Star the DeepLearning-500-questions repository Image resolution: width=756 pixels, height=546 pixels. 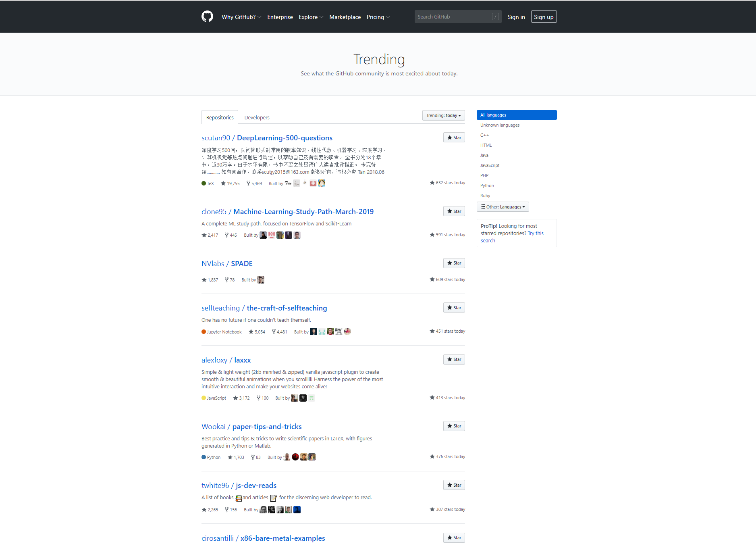click(454, 138)
